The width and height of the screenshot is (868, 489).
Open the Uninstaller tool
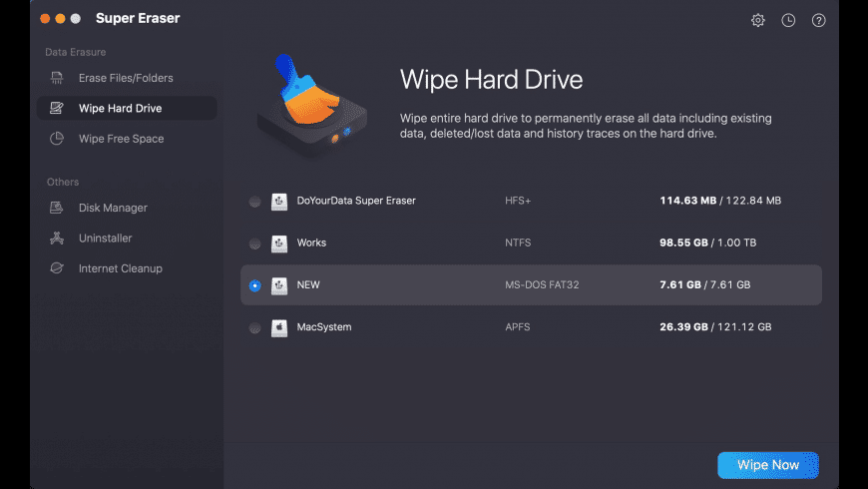click(127, 239)
